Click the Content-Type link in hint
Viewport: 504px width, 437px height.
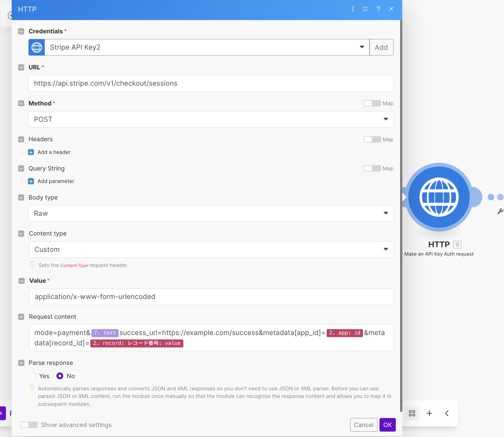[74, 265]
